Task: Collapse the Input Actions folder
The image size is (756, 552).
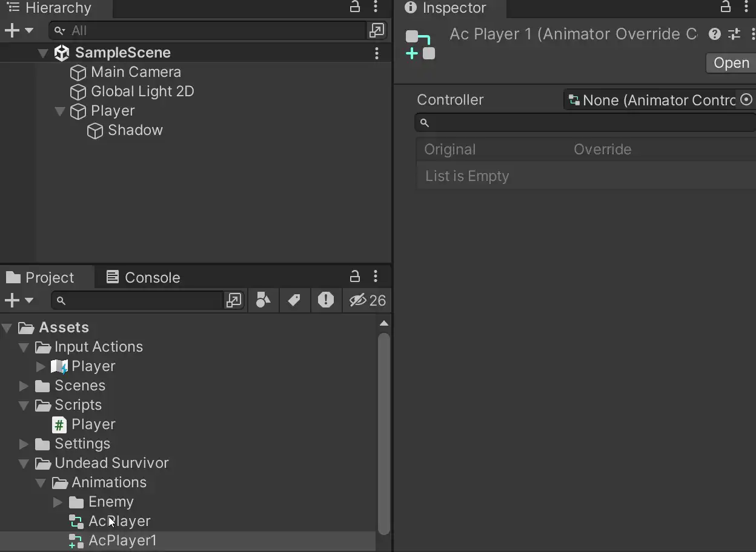Action: point(24,347)
